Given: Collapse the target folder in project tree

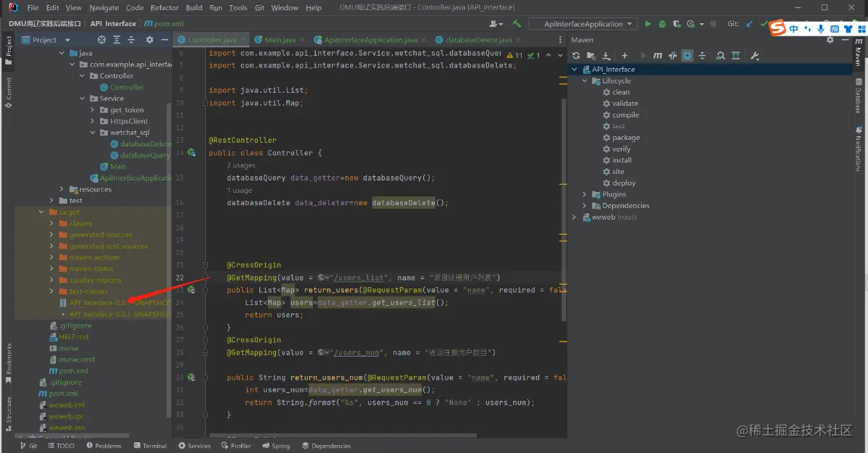Looking at the screenshot, I should point(42,212).
